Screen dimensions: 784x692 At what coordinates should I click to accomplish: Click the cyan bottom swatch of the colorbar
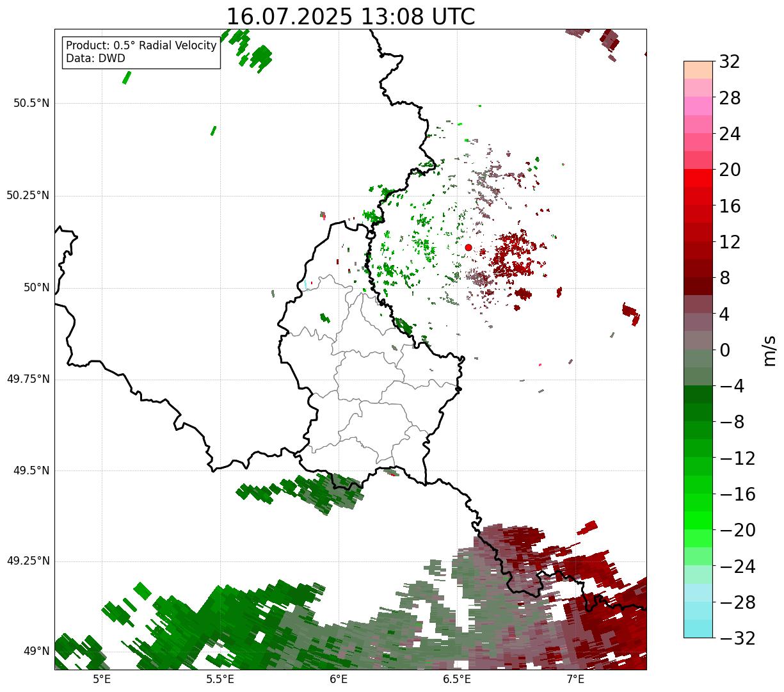click(x=698, y=629)
